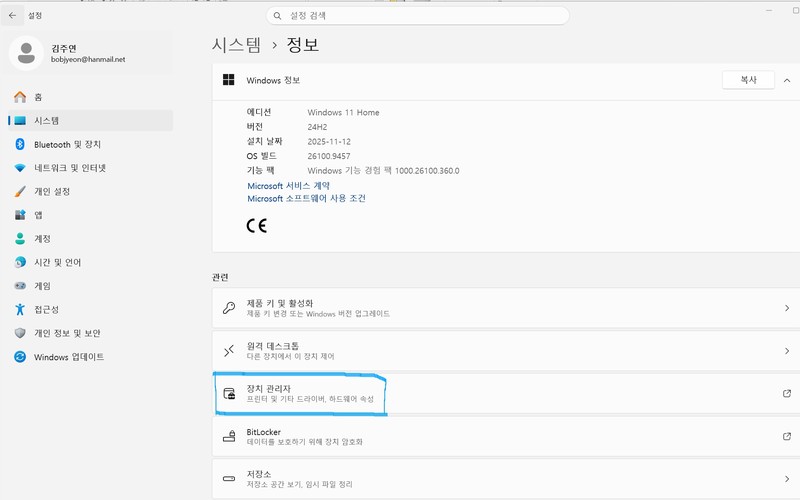Go back using the back arrow

(12, 15)
